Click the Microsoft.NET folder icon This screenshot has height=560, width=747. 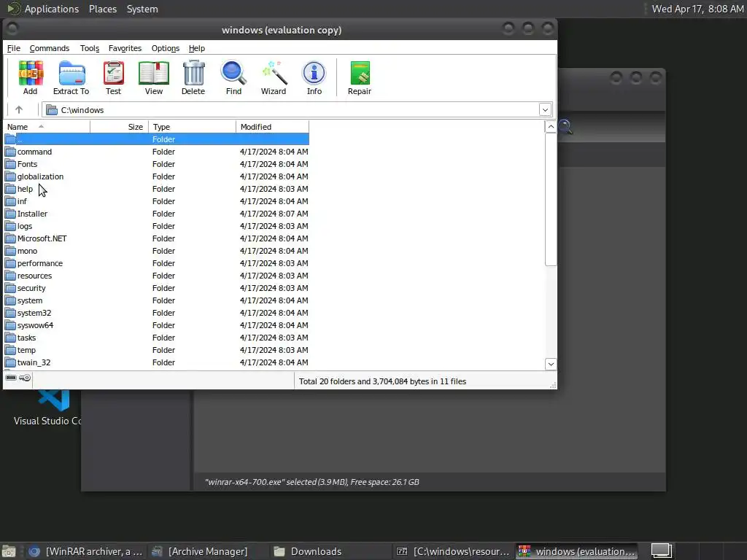coord(10,238)
